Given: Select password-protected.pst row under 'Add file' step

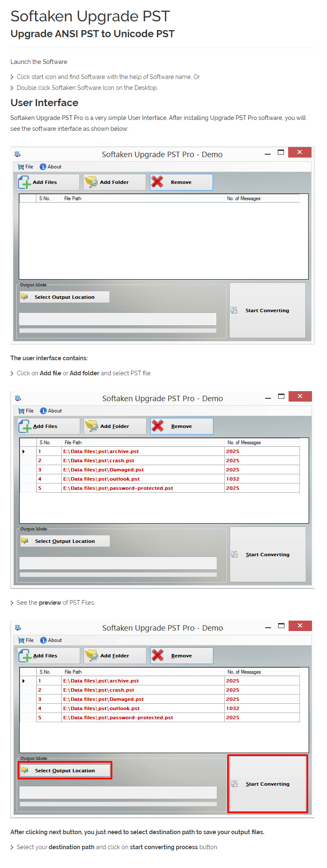Looking at the screenshot, I should pos(160,488).
